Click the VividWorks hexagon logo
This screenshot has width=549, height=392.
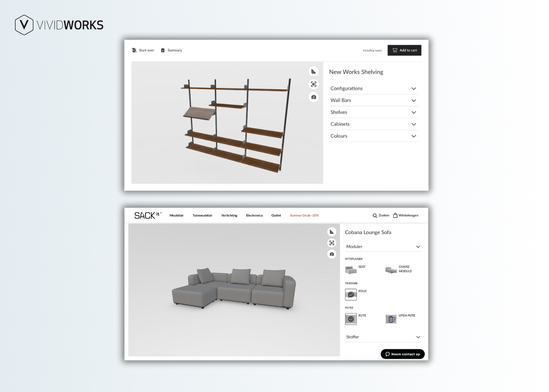(x=24, y=25)
